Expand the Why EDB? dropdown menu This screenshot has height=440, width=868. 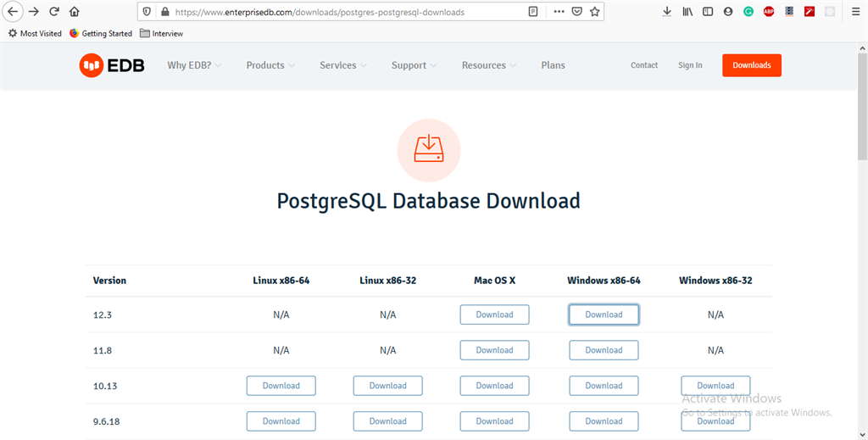[x=194, y=65]
